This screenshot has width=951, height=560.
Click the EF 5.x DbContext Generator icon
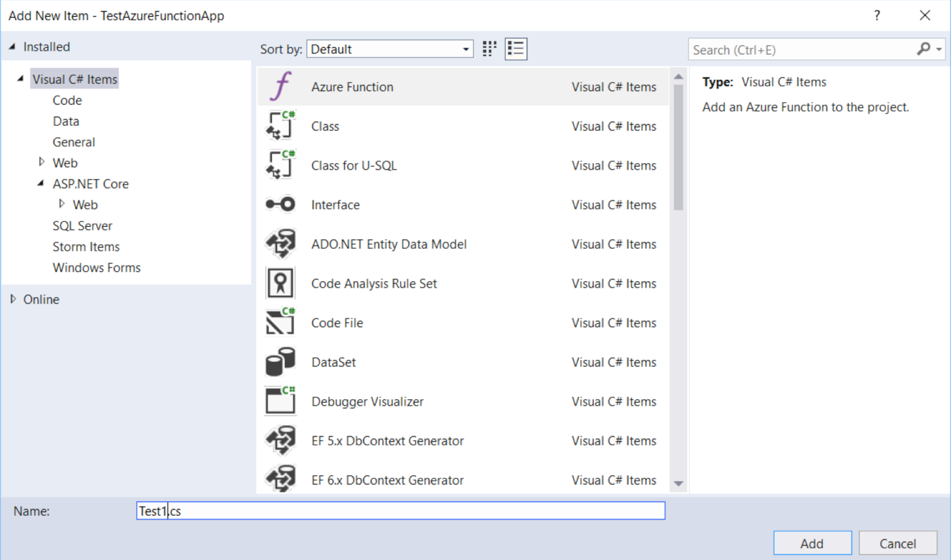point(280,440)
